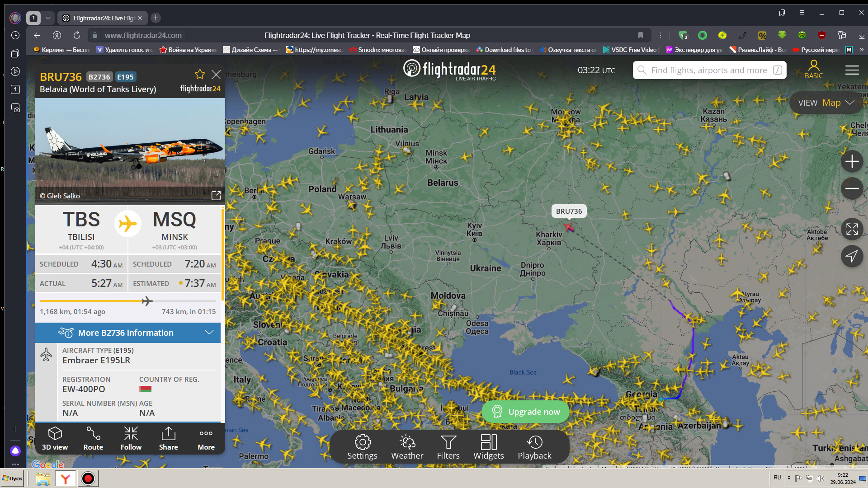Start Playback mode
The image size is (868, 488).
pyautogui.click(x=534, y=447)
